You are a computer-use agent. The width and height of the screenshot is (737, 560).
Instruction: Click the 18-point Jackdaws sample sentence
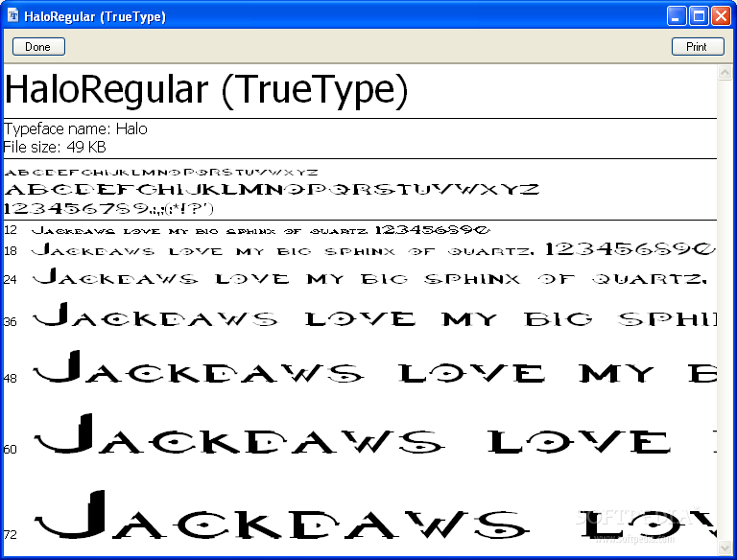(373, 249)
